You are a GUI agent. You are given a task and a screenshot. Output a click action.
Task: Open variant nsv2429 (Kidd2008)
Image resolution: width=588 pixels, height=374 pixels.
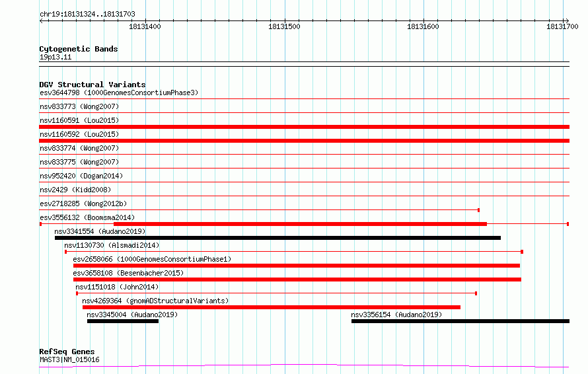pyautogui.click(x=75, y=190)
